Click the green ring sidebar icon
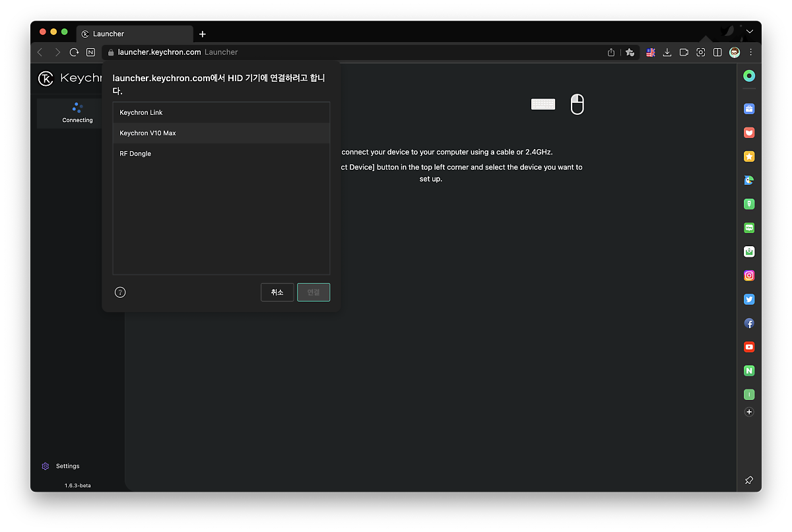 749,76
